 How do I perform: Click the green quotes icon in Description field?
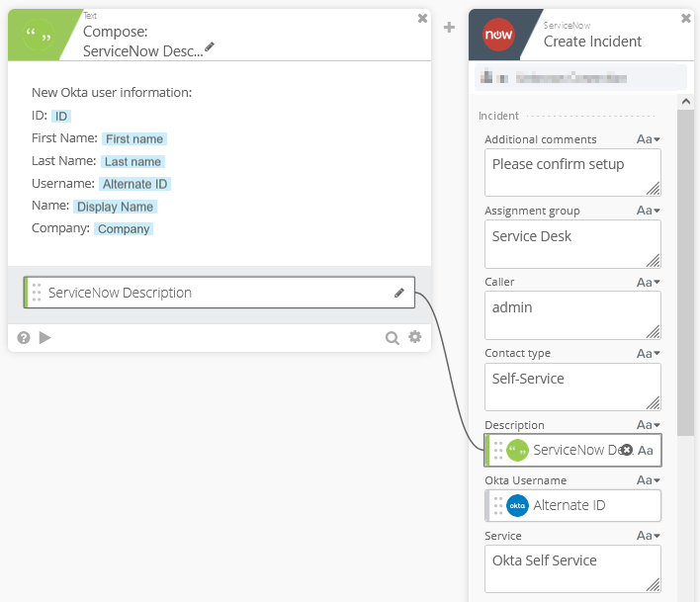click(x=517, y=451)
